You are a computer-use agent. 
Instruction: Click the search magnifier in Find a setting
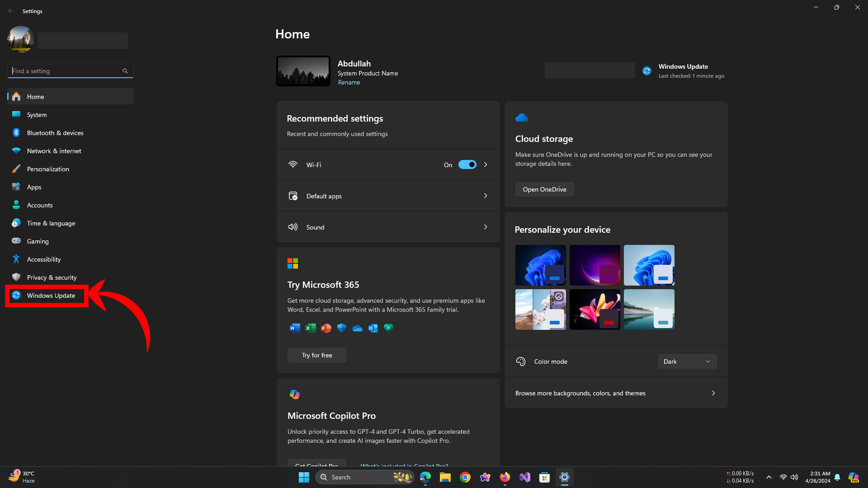click(x=125, y=71)
